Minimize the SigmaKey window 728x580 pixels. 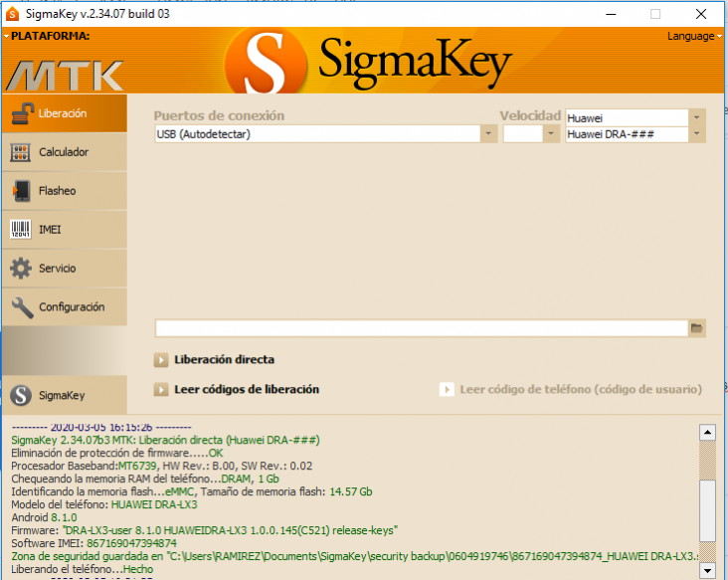611,14
